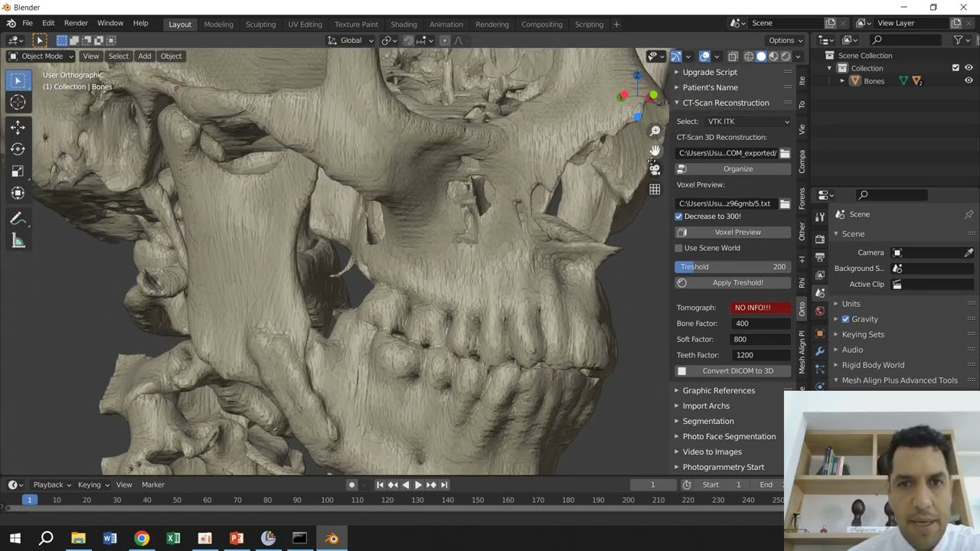980x551 pixels.
Task: Click the Voxel Preview button
Action: (733, 233)
